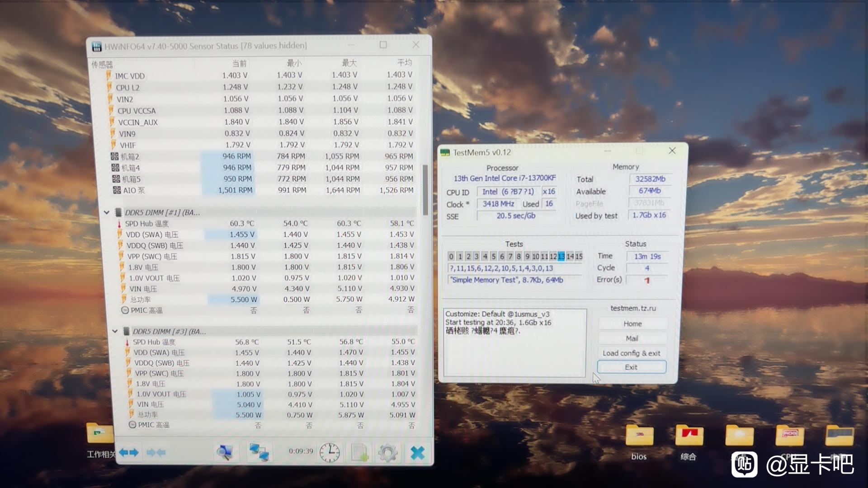Collapse the DDR5 DIMM [#1] sensor group
Viewport: 868px width, 488px height.
click(107, 212)
